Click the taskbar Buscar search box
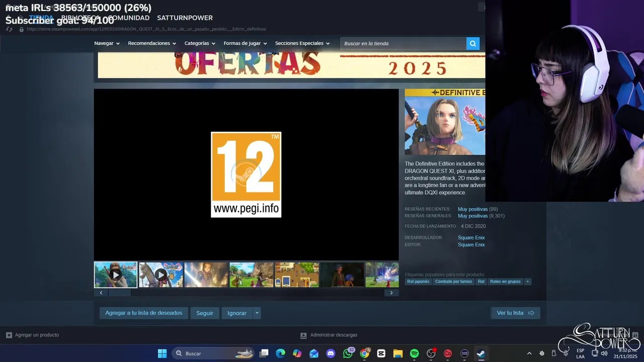Screen dimensions: 644x362 pos(213,353)
